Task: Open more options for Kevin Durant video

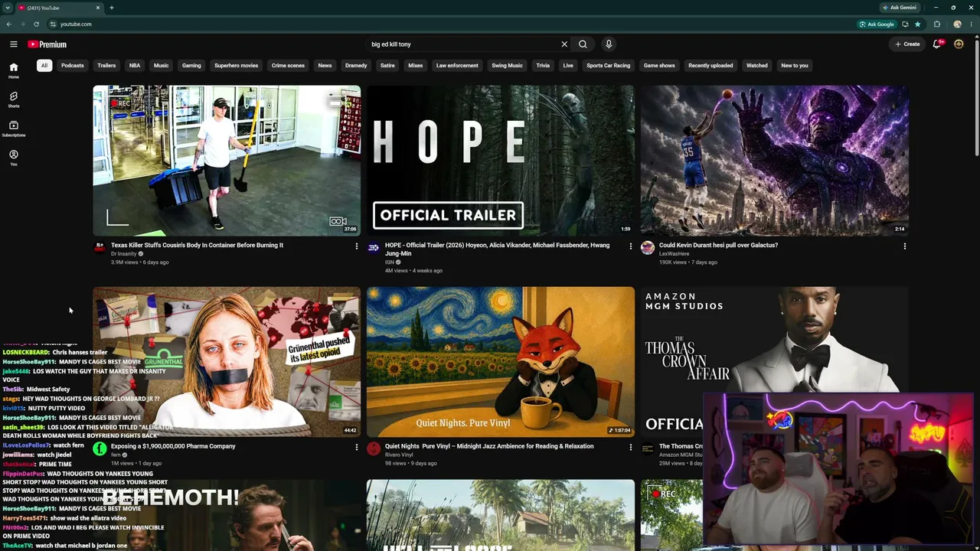Action: [x=904, y=246]
